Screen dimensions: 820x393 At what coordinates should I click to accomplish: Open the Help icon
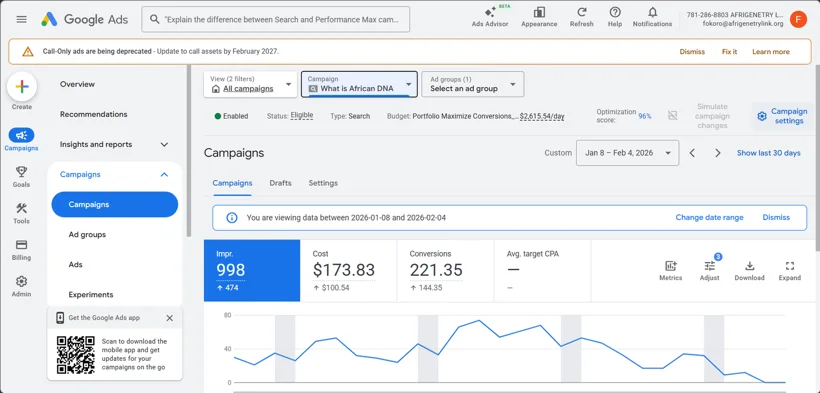coord(615,16)
